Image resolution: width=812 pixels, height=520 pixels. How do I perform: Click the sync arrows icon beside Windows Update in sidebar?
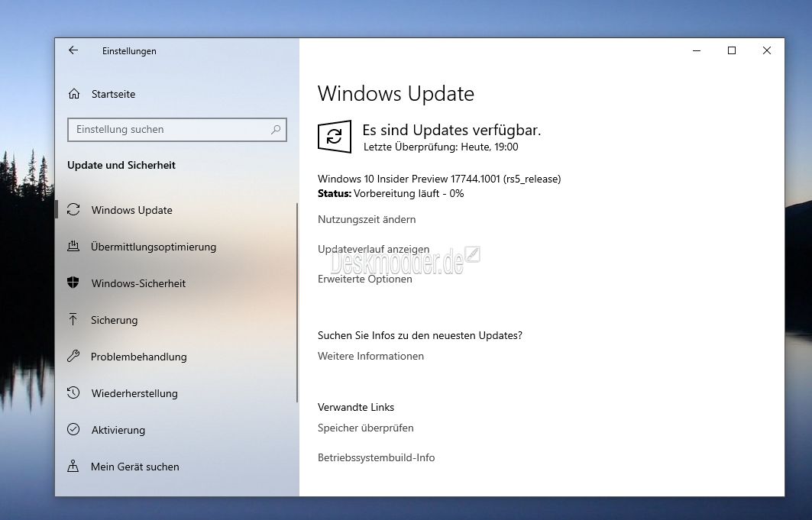click(73, 209)
